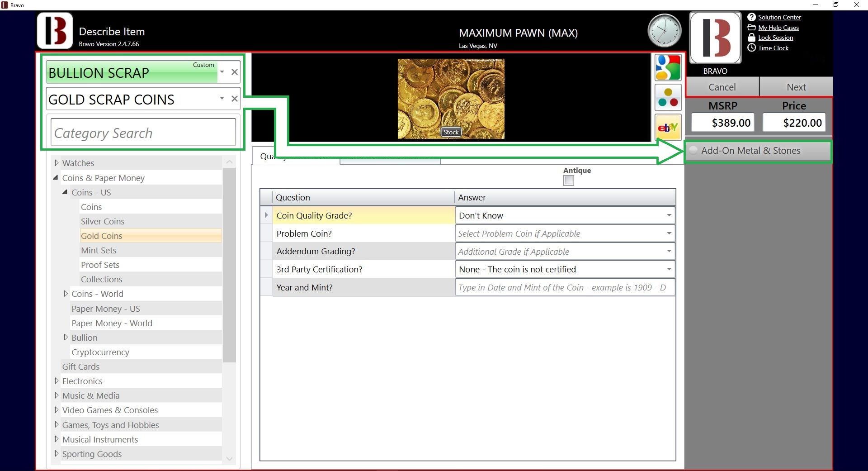This screenshot has width=868, height=471.
Task: Open the Solution Center link
Action: 779,17
